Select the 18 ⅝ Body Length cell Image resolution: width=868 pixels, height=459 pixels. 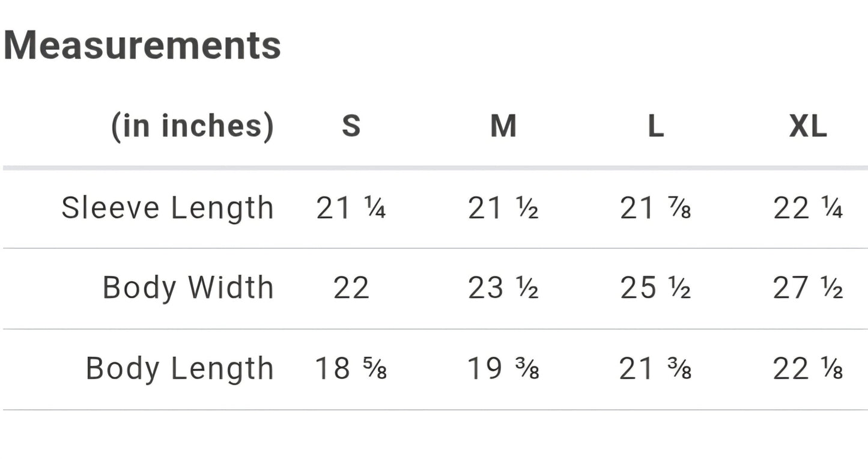tap(351, 368)
